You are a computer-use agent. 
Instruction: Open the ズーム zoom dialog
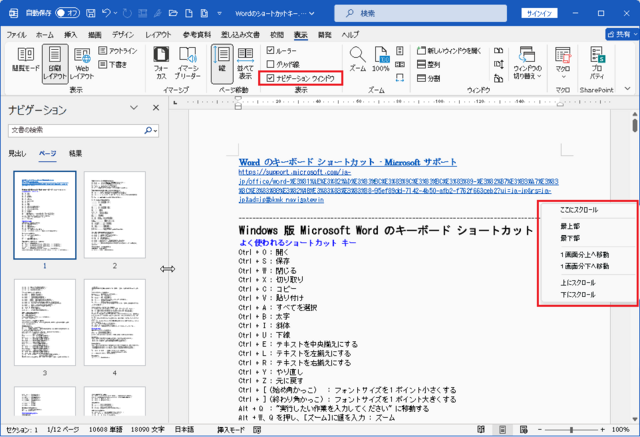pos(358,60)
